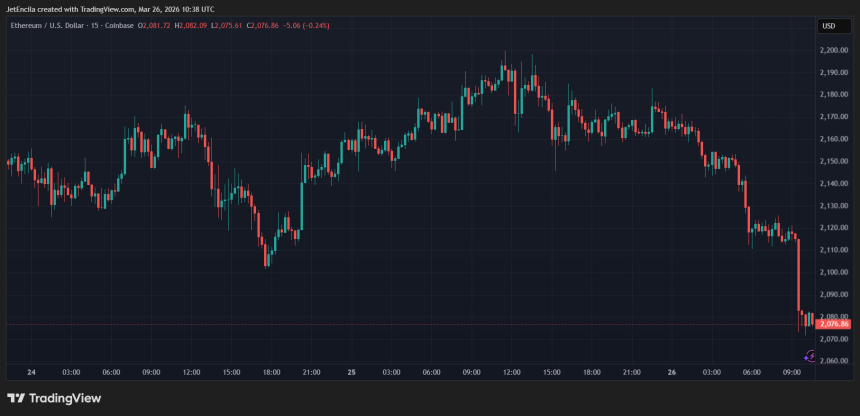The height and width of the screenshot is (416, 860).
Task: Select the 2,200.00 price axis label
Action: (833, 50)
